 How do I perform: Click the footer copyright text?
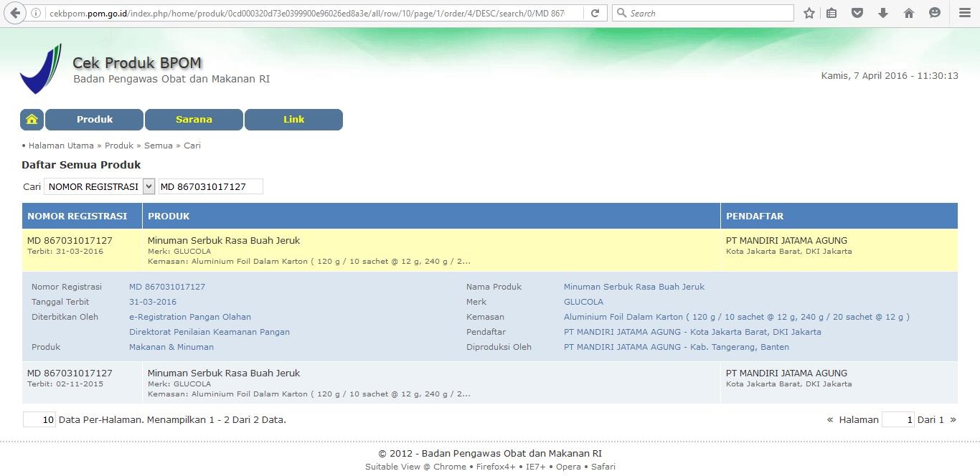pyautogui.click(x=490, y=453)
